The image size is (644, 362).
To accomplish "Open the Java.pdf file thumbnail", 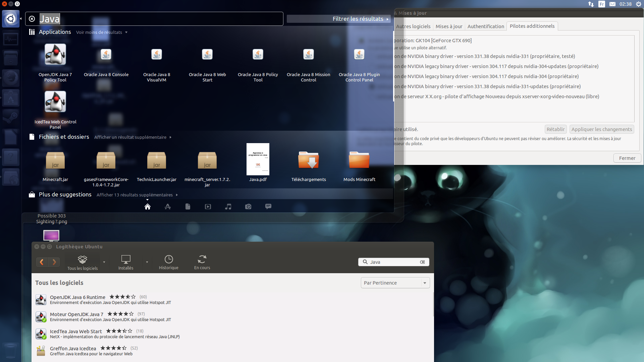I will (x=258, y=160).
